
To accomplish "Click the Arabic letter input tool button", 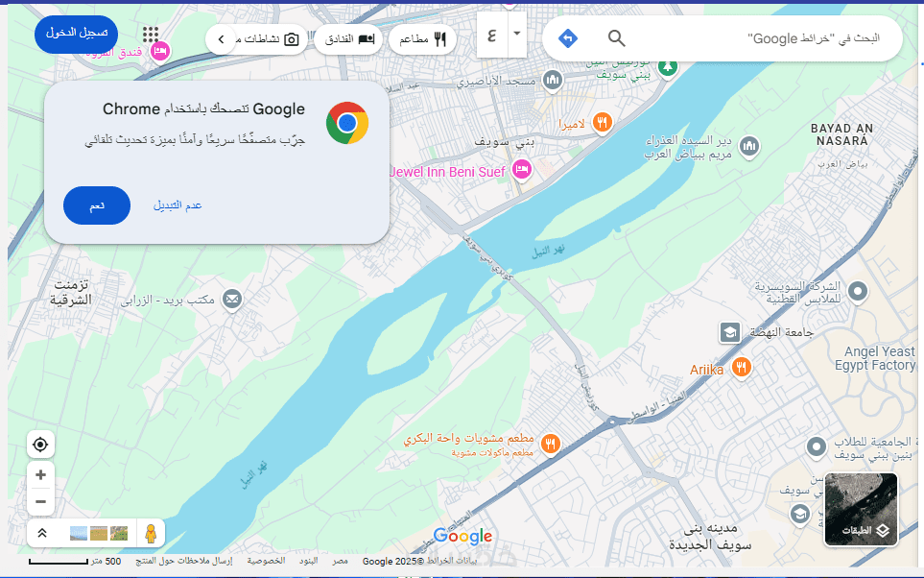I will (x=492, y=36).
